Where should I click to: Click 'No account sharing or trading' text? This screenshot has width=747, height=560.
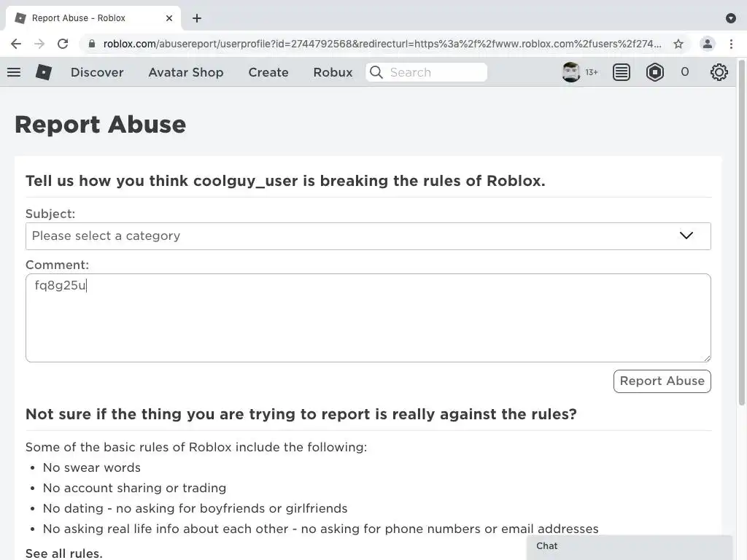(134, 488)
